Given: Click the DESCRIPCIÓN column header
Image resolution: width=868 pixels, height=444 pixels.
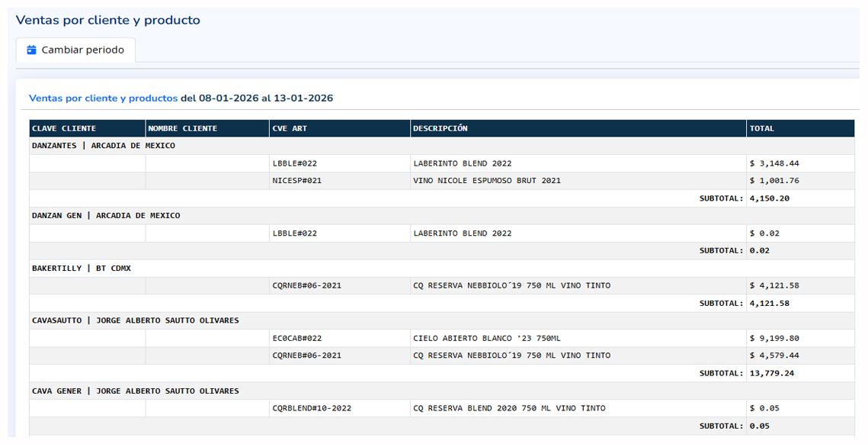Looking at the screenshot, I should pyautogui.click(x=440, y=128).
